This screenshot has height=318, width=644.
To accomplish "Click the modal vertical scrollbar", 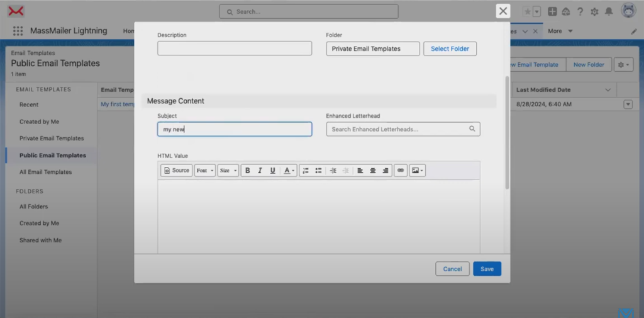I will 507,132.
